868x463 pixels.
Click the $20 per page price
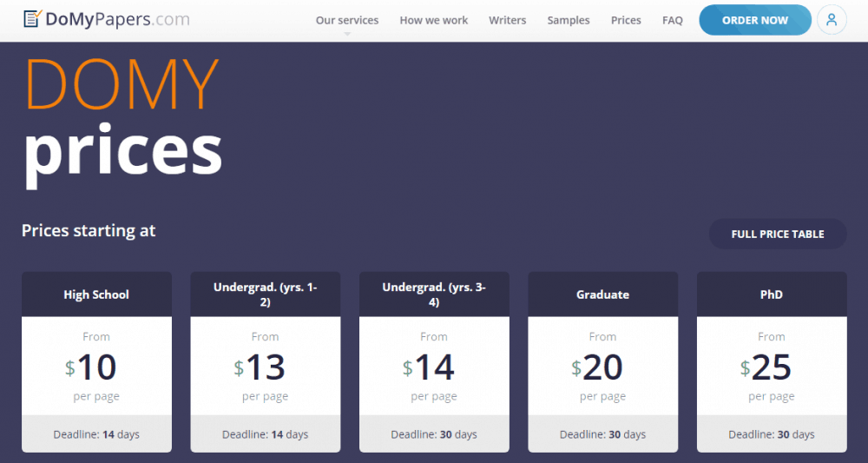pyautogui.click(x=598, y=367)
